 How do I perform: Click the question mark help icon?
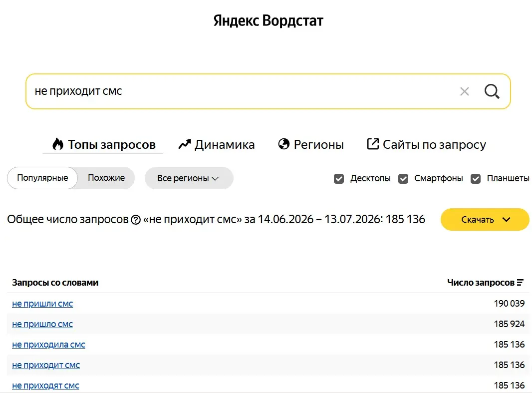coord(136,220)
